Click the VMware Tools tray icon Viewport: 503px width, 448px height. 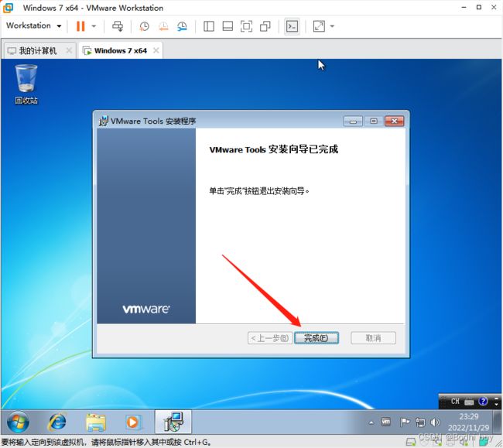[x=386, y=422]
